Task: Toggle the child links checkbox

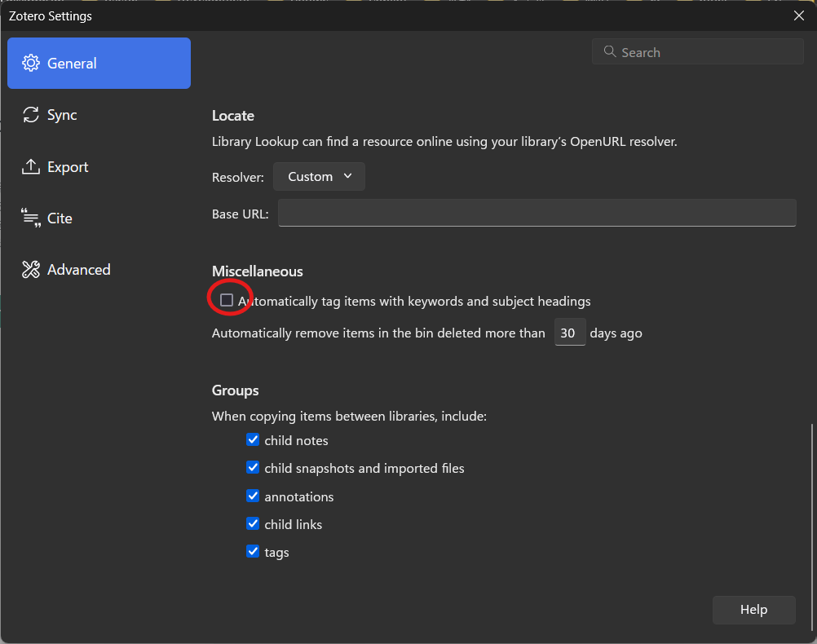Action: click(253, 523)
